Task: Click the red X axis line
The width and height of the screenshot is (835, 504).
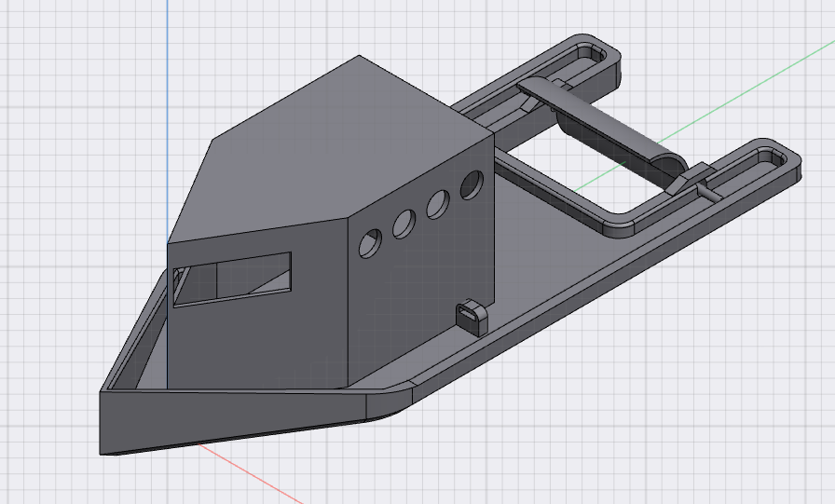Action: 251,473
